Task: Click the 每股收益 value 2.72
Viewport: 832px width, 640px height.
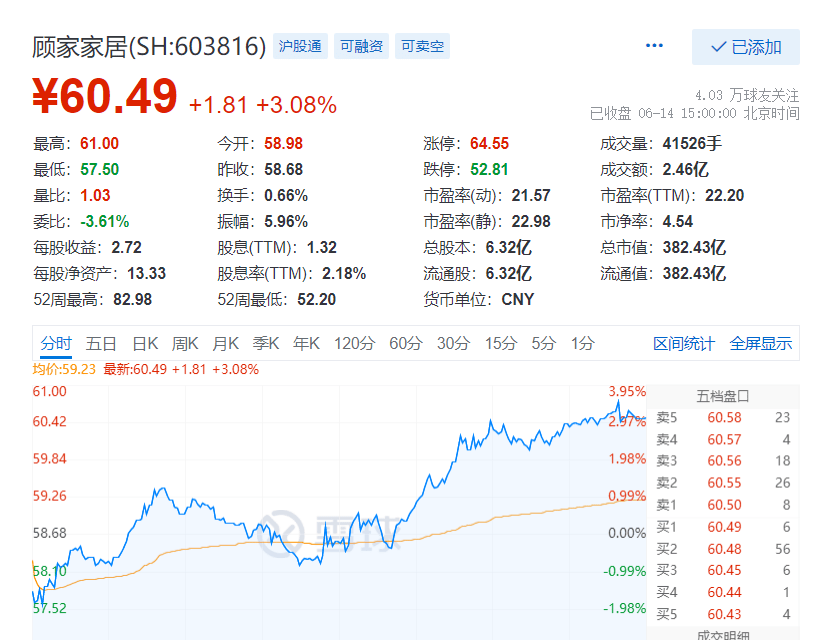Action: coord(126,248)
